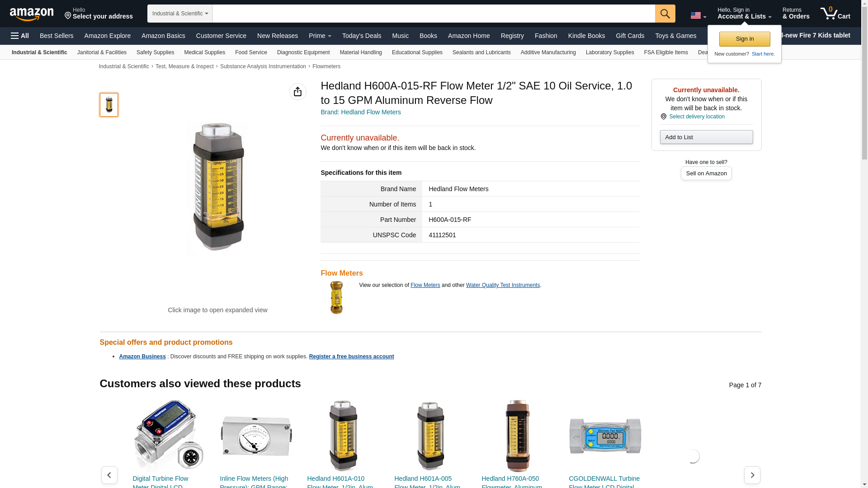Open the shopping cart icon
The width and height of the screenshot is (868, 488).
[x=835, y=13]
